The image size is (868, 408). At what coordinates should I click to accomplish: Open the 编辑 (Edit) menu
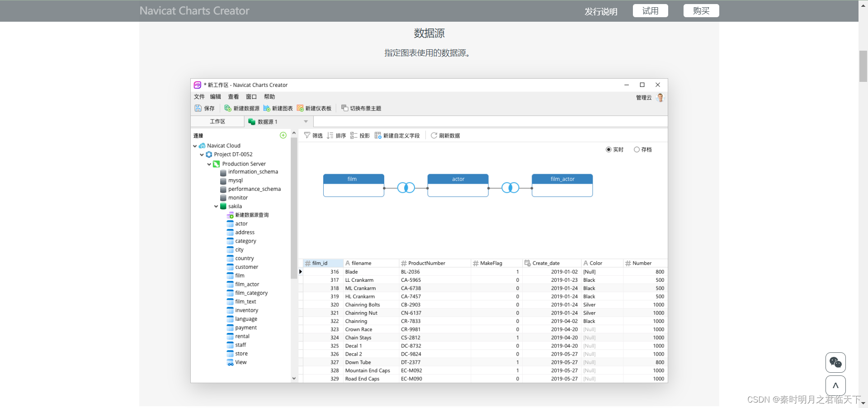pyautogui.click(x=216, y=97)
